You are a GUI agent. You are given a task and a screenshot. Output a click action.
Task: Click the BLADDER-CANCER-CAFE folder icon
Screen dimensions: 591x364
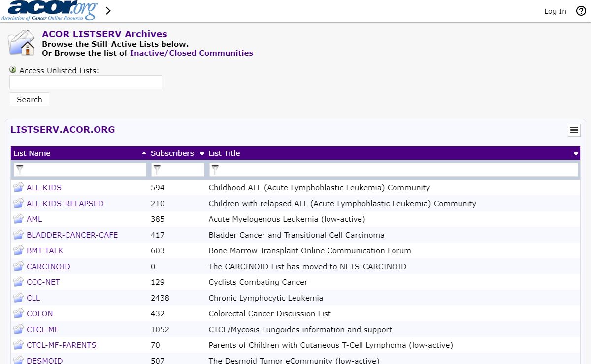pos(19,235)
